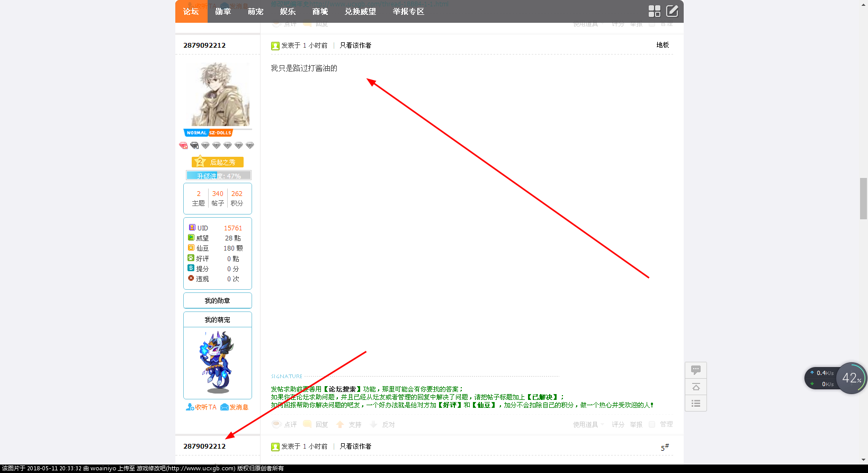Click the 好评 paw icon
This screenshot has height=473, width=868.
click(191, 258)
